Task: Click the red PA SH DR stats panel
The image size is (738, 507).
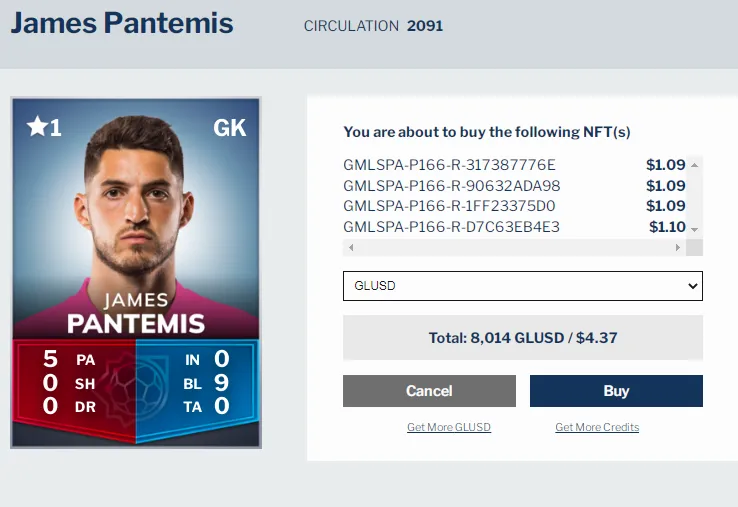Action: (74, 388)
